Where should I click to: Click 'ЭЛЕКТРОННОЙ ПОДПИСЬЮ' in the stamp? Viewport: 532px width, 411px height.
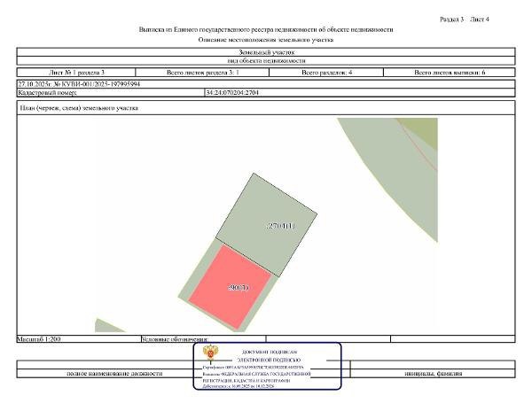[269, 361]
